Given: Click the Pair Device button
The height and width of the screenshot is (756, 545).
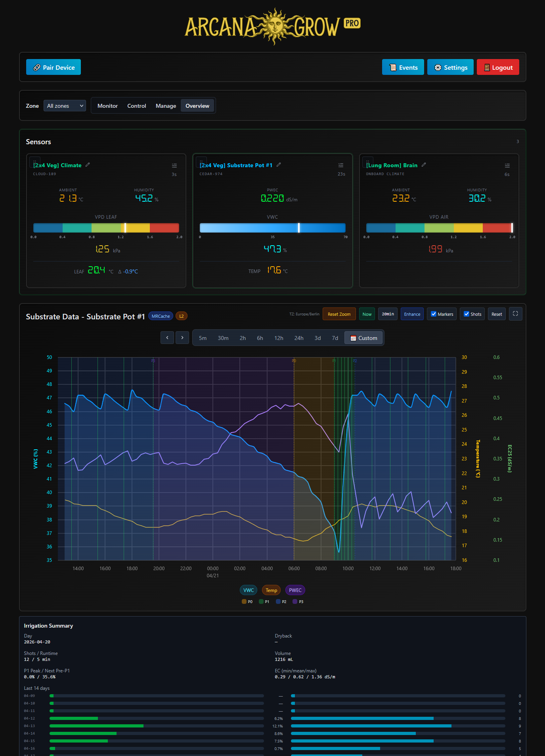Looking at the screenshot, I should click(54, 67).
